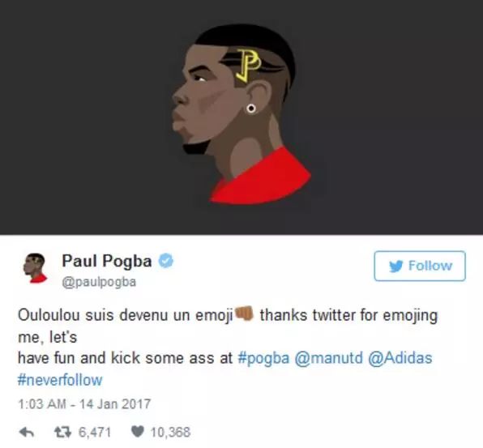Open the #pogba hashtag
Viewport: 483px width, 448px height.
coord(263,358)
